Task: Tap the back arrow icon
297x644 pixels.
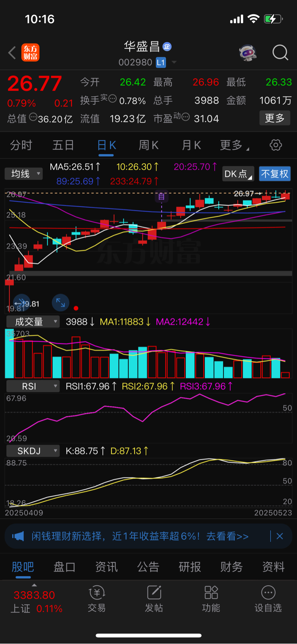Action: [12, 53]
